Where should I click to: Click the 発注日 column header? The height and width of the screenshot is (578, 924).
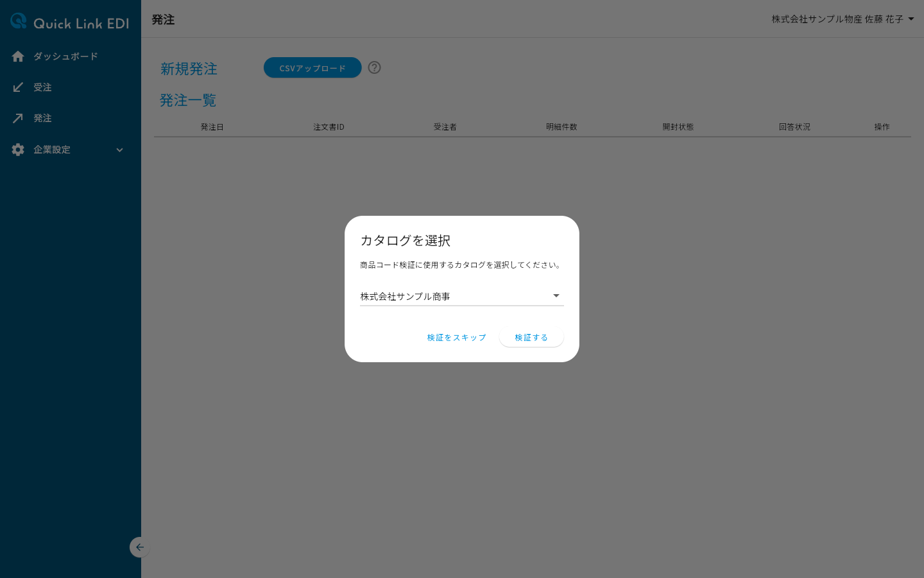212,127
